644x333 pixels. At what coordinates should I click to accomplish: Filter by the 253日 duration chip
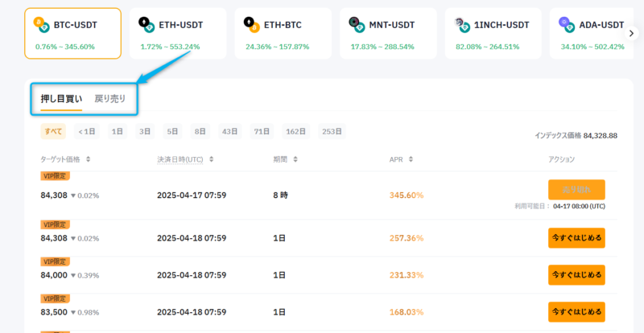pyautogui.click(x=332, y=131)
